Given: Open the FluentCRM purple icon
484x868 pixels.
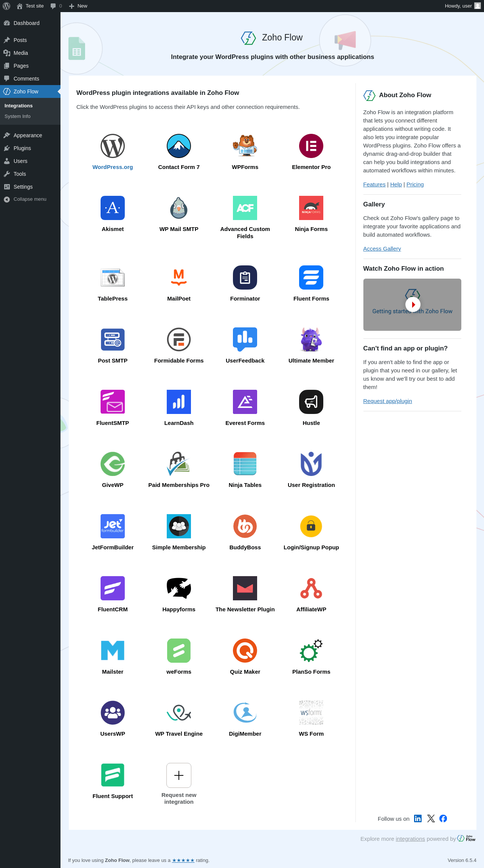Looking at the screenshot, I should click(113, 588).
